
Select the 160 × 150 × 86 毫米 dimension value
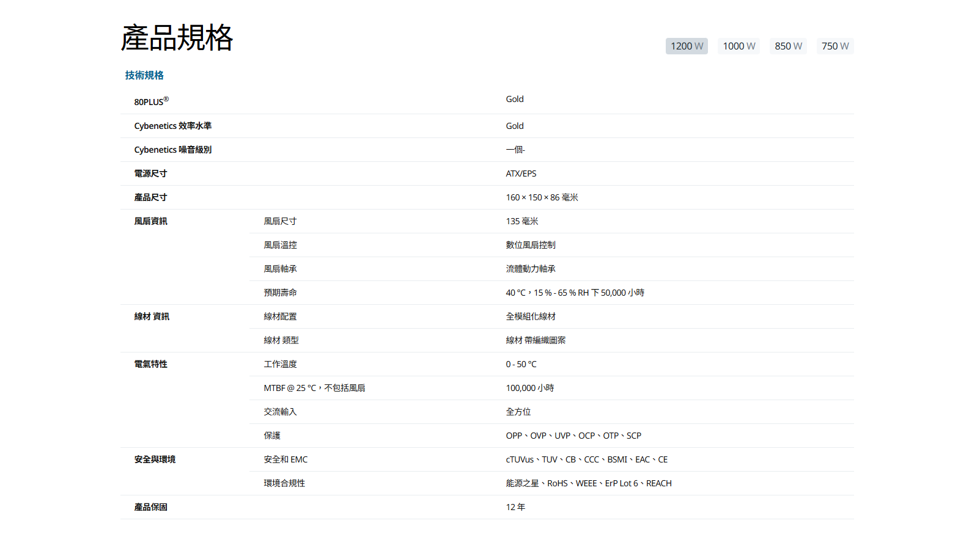coord(542,197)
